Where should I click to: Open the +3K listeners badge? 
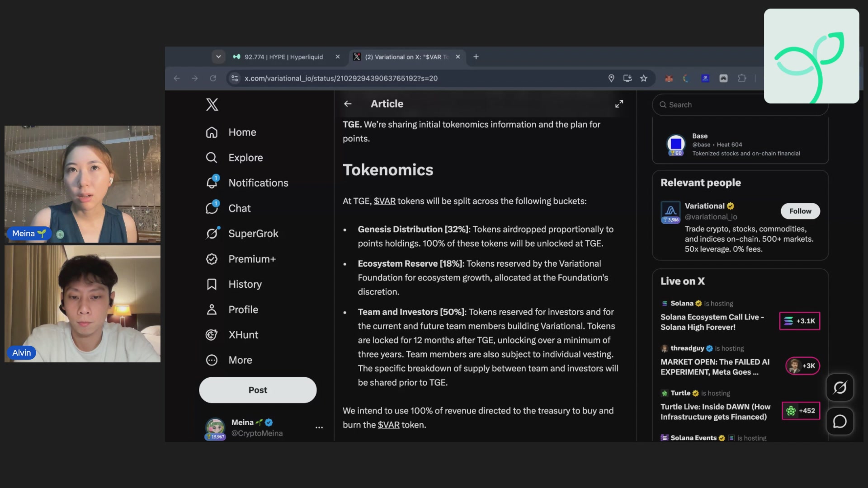802,366
